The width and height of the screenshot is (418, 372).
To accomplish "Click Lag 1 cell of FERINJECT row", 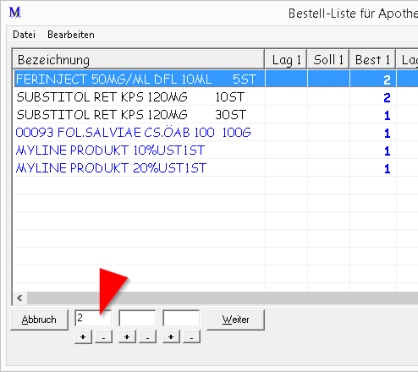I will pos(286,79).
